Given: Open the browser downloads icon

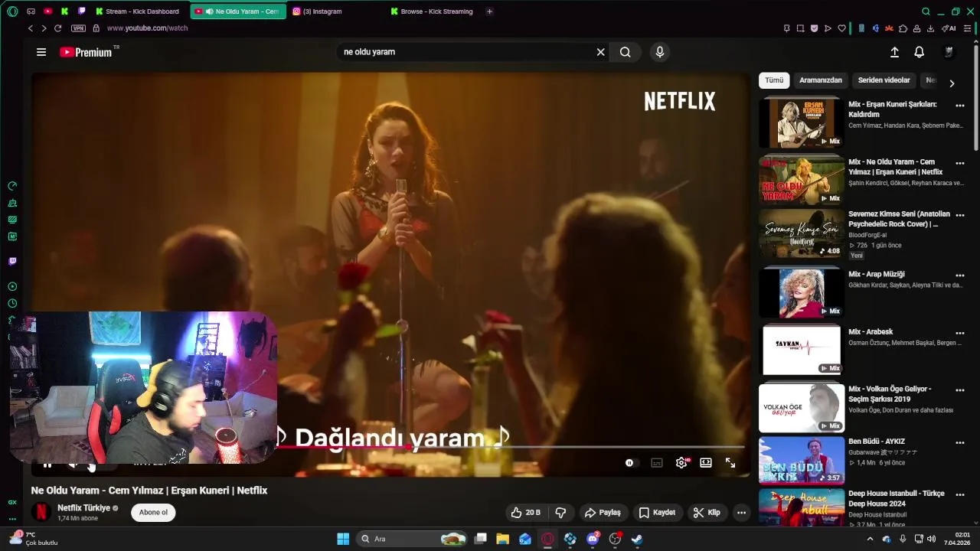Looking at the screenshot, I should [930, 28].
